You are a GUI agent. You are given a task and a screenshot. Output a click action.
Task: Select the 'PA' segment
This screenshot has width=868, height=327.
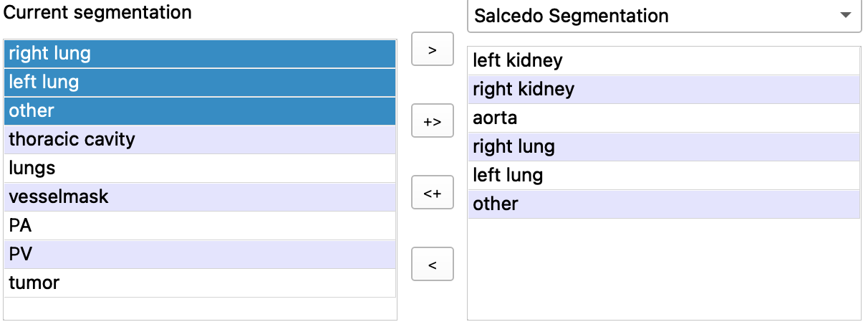tap(200, 225)
